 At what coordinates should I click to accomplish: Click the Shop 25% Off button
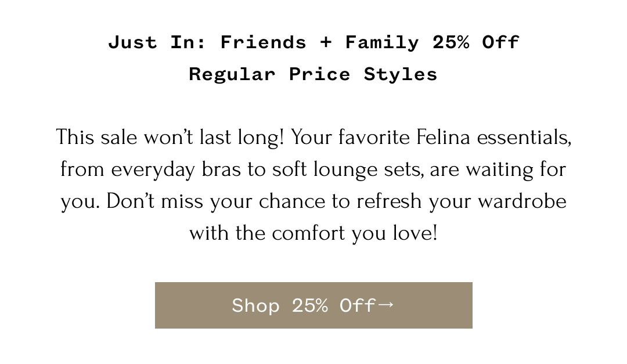[x=313, y=305]
